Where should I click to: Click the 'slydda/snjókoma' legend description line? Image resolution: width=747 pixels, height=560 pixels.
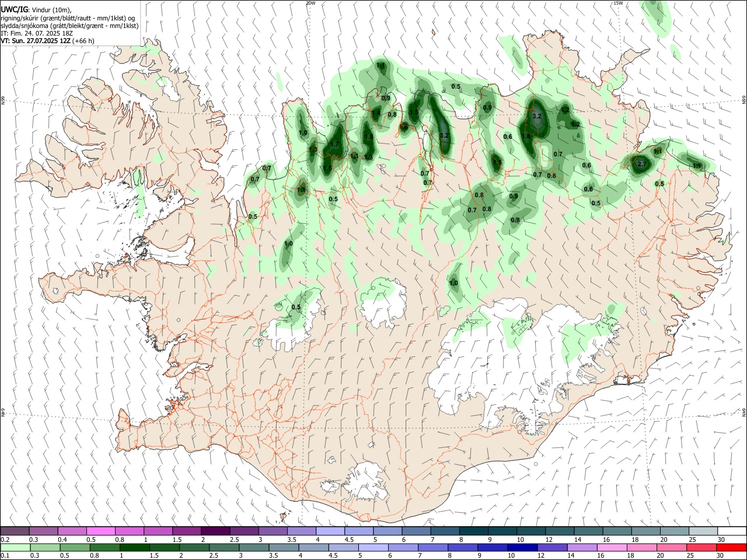coord(70,26)
